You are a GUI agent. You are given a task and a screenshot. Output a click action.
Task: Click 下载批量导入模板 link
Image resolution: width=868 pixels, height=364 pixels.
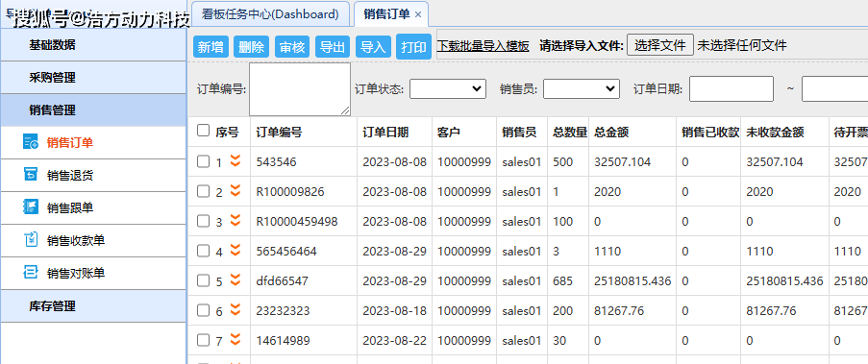tap(483, 46)
